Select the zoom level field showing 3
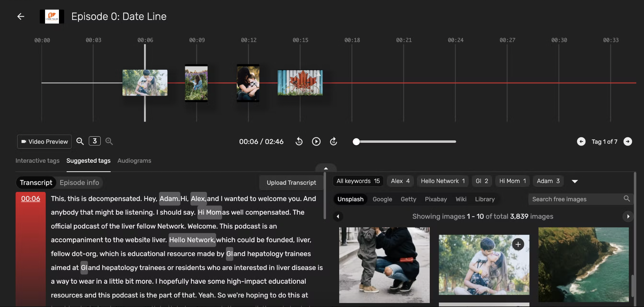Image resolution: width=644 pixels, height=307 pixels. pos(95,141)
